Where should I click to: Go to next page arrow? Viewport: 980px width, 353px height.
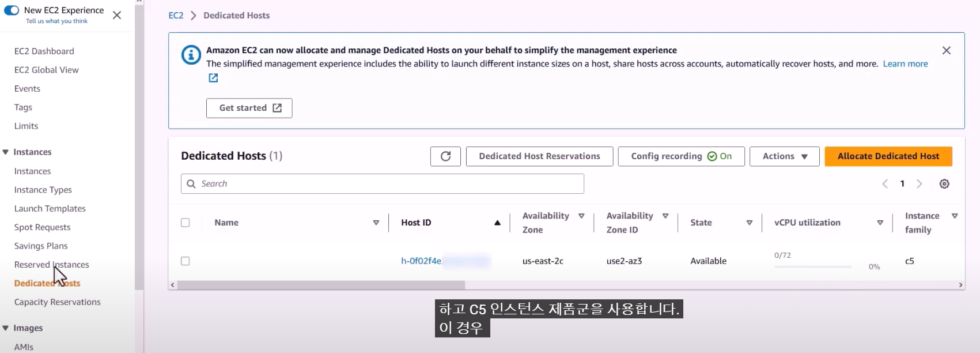coord(920,184)
